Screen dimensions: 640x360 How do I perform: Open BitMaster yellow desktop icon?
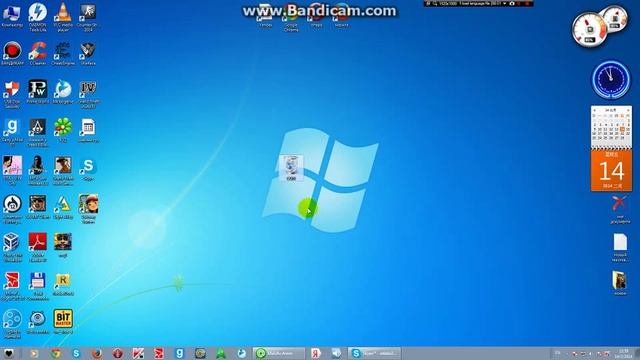pyautogui.click(x=63, y=321)
